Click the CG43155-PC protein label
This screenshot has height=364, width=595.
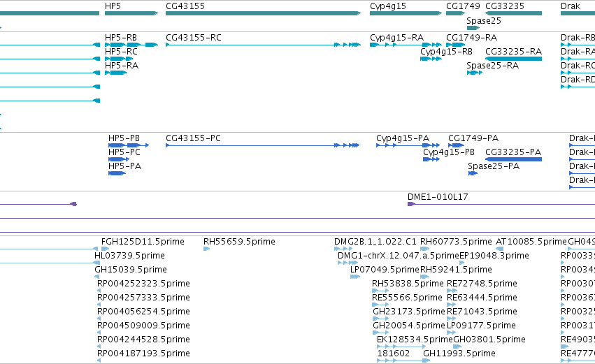pyautogui.click(x=193, y=138)
